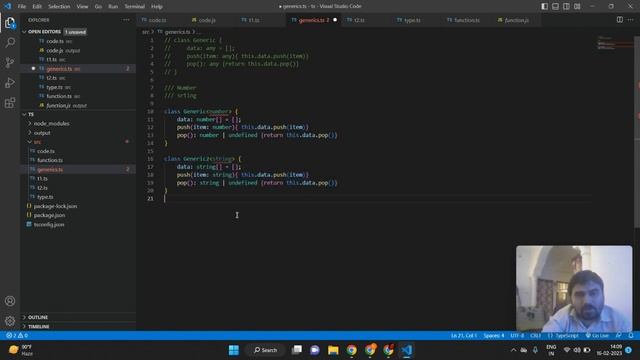Toggle the primary side bar layout icon
640x360 pixels.
[x=544, y=6]
